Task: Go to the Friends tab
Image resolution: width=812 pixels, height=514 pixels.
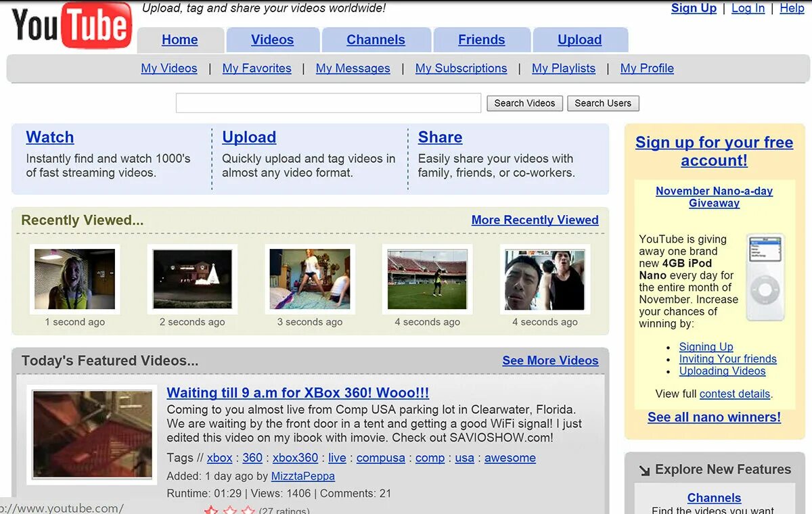Action: click(482, 40)
